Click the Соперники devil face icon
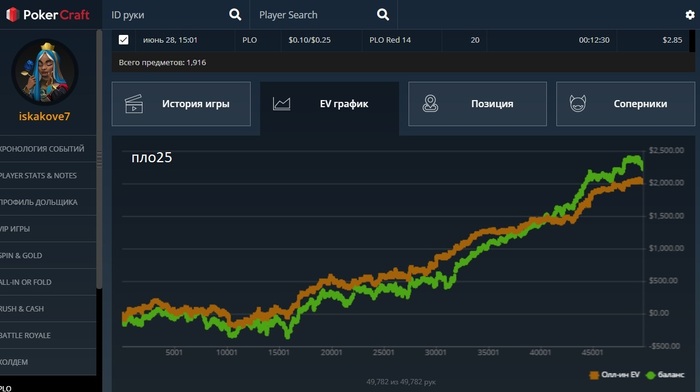The width and height of the screenshot is (700, 392). (578, 104)
